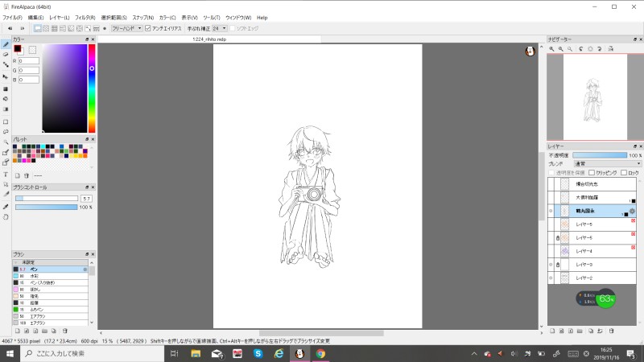Select the 水彩 brush in brush list
Viewport: 644px width, 362px height.
tap(50, 276)
